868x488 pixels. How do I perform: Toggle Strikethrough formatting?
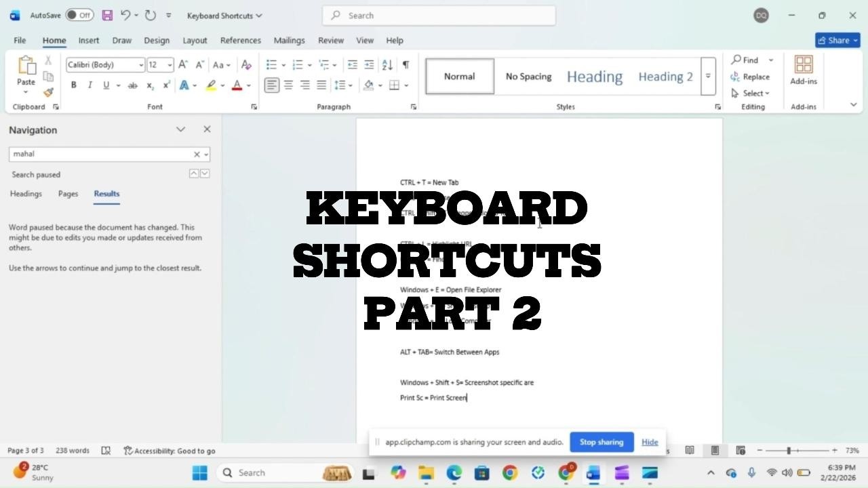[x=133, y=85]
